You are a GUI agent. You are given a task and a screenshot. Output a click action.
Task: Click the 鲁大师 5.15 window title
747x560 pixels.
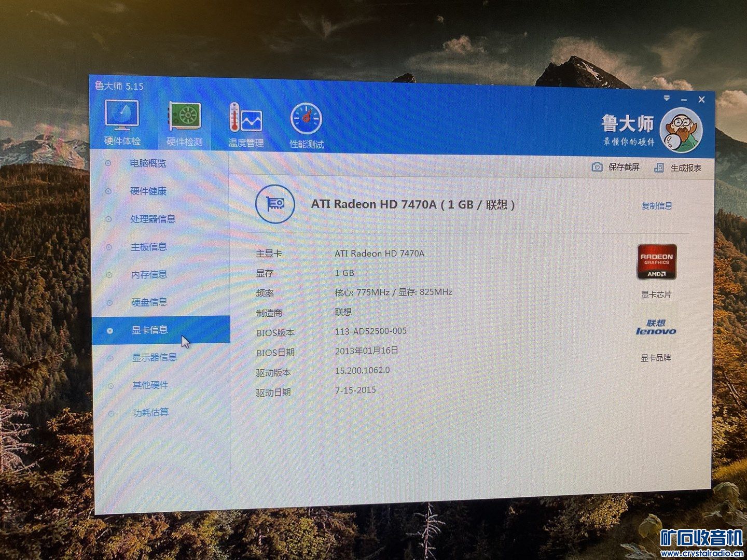(x=119, y=86)
